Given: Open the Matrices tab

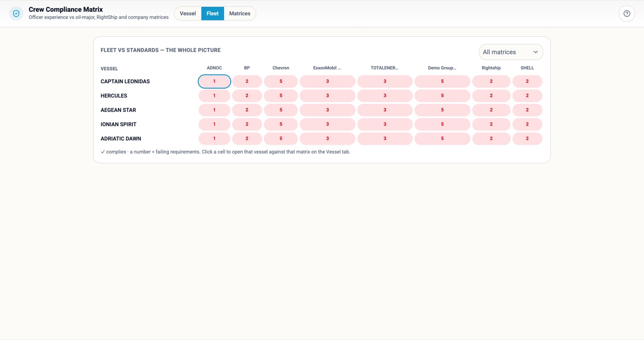Looking at the screenshot, I should pyautogui.click(x=240, y=14).
